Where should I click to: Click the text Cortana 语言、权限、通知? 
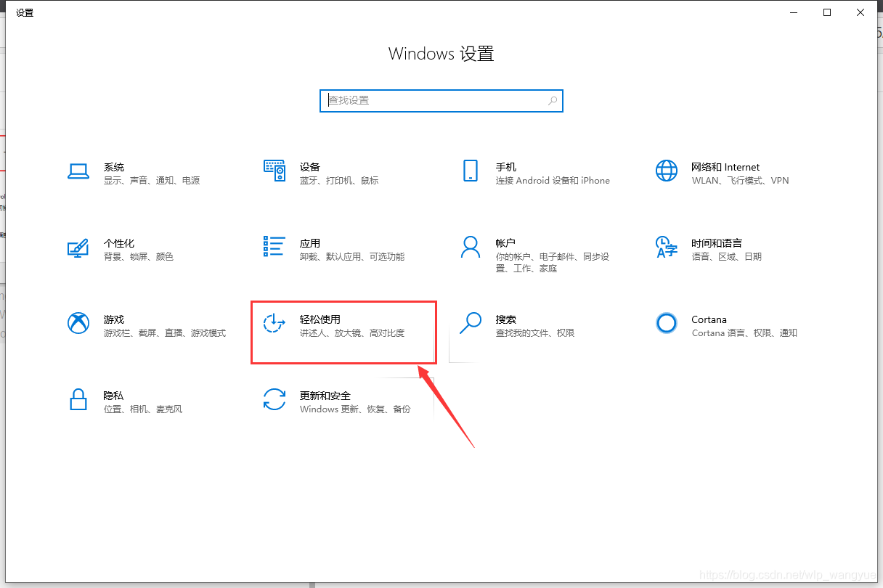coord(744,333)
